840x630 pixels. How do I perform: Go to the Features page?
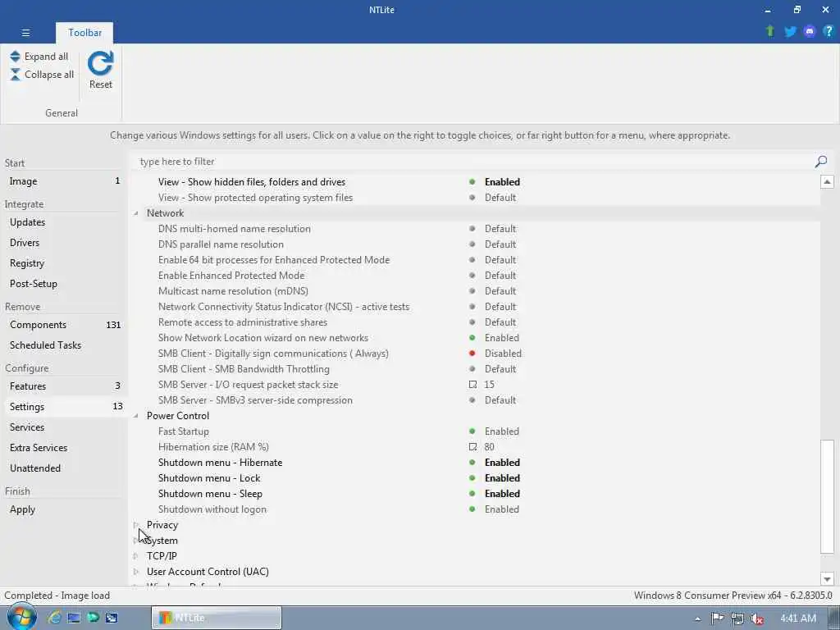(x=63, y=386)
